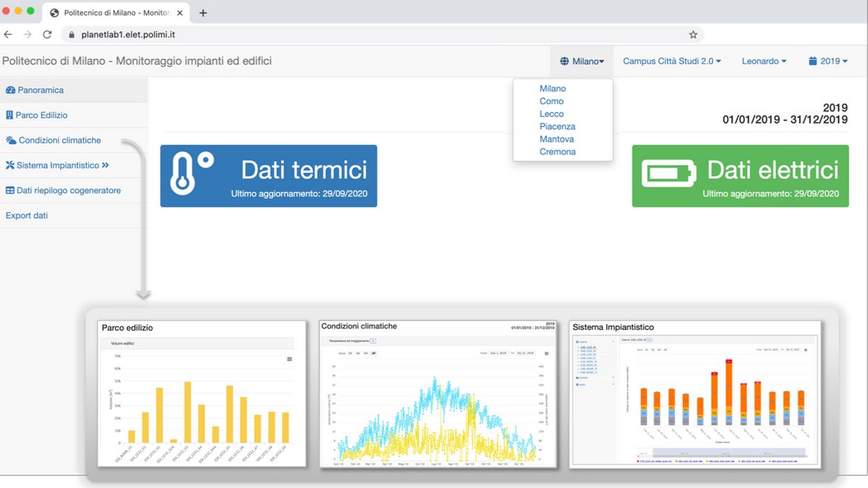Click the browser address bar
This screenshot has width=868, height=488.
pyautogui.click(x=376, y=34)
